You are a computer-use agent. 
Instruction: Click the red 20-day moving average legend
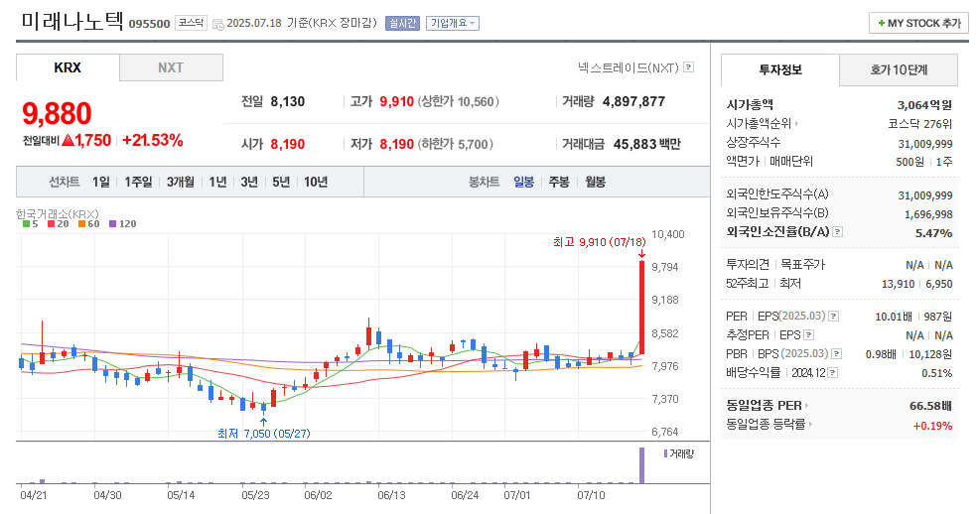(59, 223)
